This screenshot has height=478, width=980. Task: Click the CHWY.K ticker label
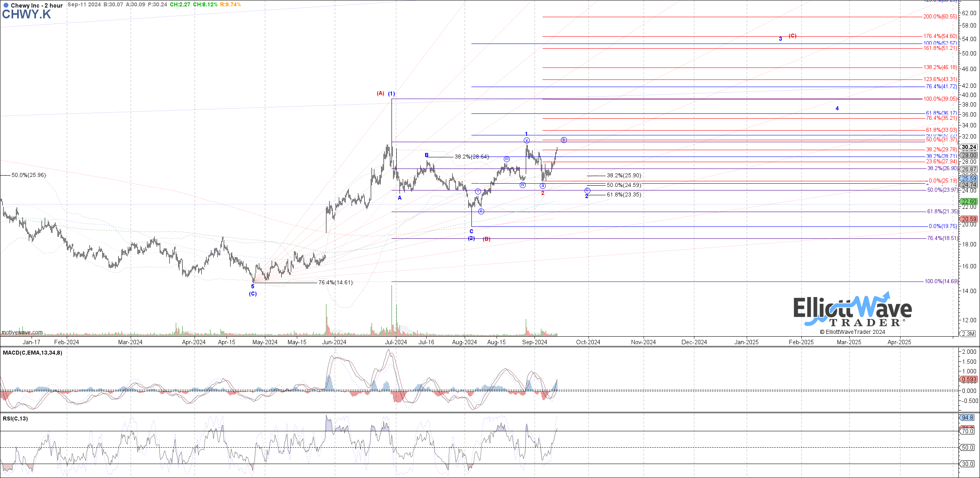[x=26, y=14]
